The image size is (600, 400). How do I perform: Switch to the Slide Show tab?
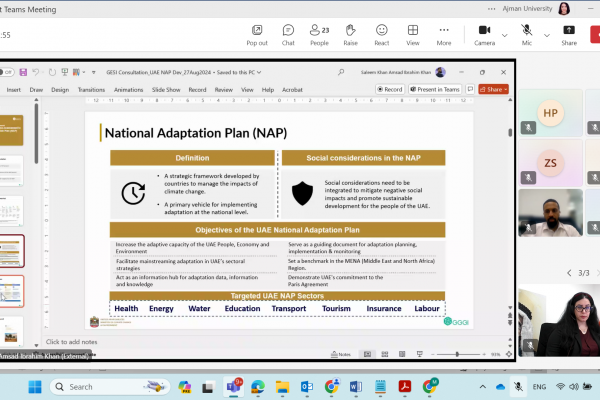(x=166, y=89)
